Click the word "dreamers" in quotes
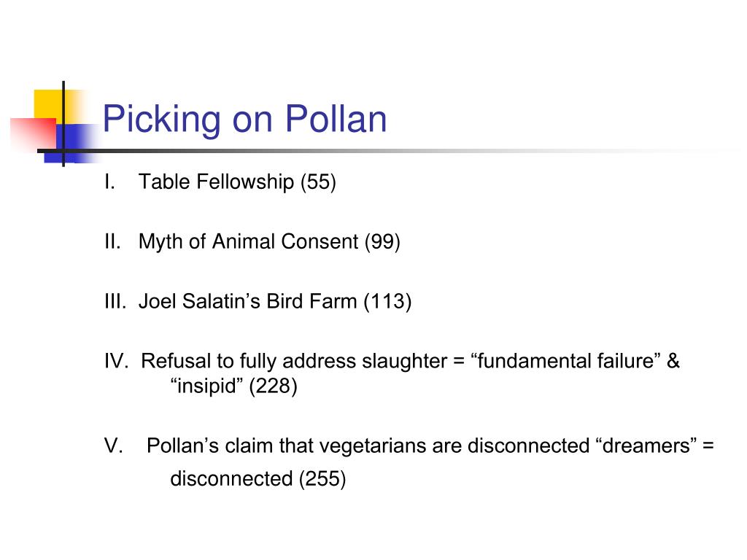 [x=646, y=446]
